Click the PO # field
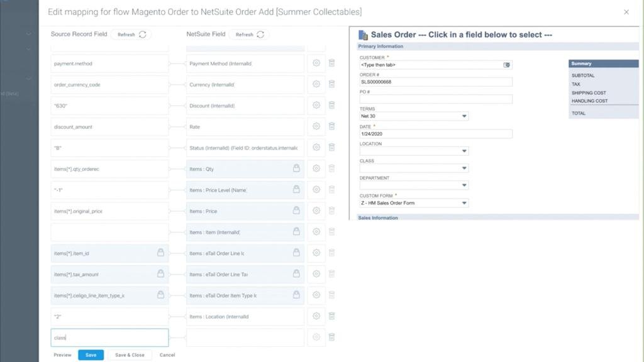Screen dimensions: 644x362 coord(436,99)
